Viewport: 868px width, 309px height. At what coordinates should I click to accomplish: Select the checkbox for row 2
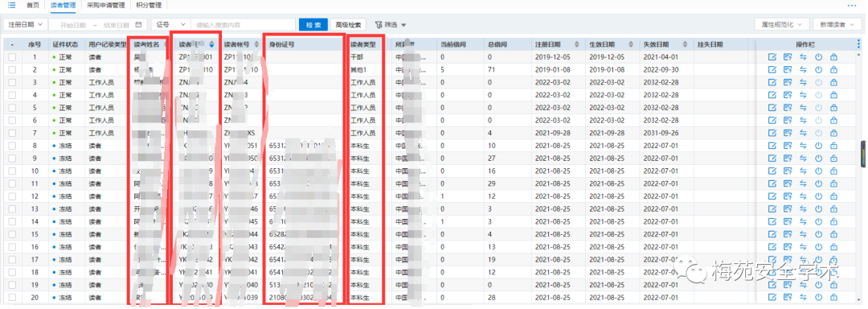pos(12,70)
